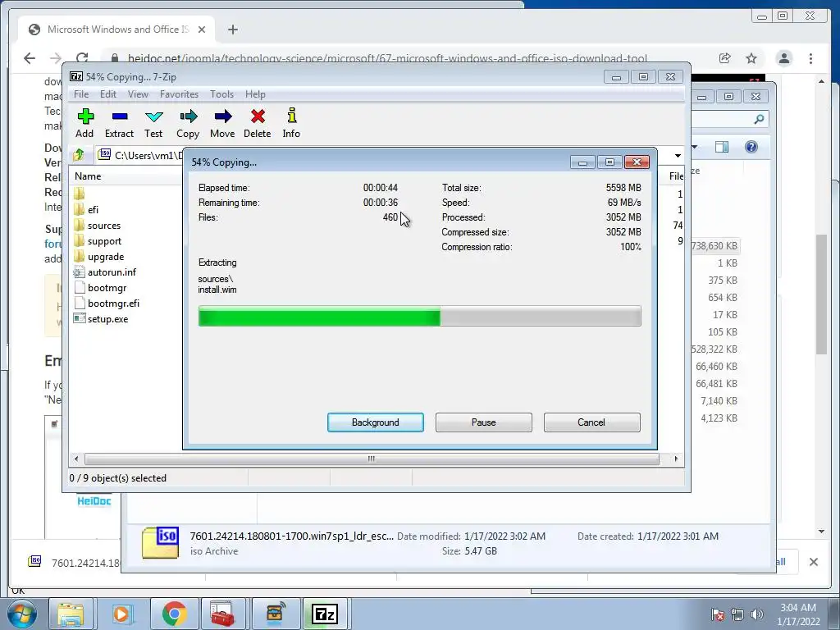840x630 pixels.
Task: Switch to Microsoft Windows and Office tab
Action: point(116,30)
